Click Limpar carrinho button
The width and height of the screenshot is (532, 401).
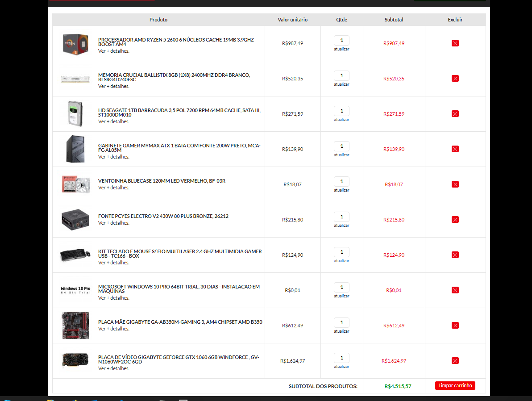(x=455, y=385)
